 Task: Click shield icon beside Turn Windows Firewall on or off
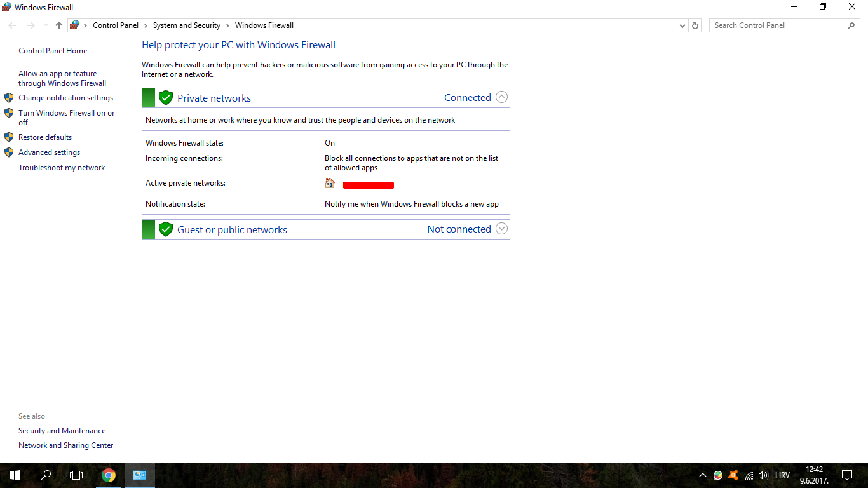(9, 113)
